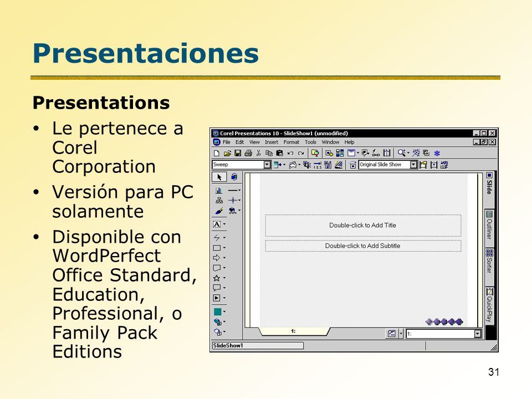532x399 pixels.
Task: Open the View menu
Action: [254, 142]
